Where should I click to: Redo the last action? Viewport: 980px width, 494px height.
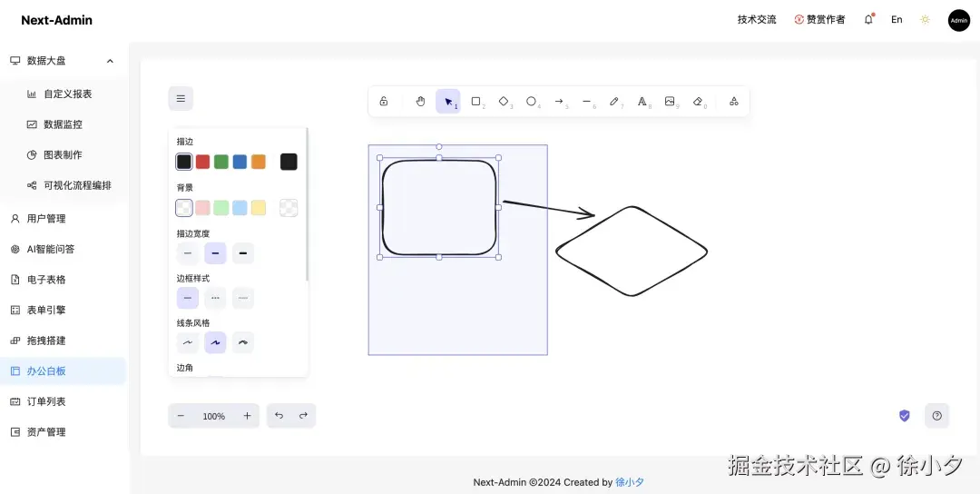click(x=303, y=416)
